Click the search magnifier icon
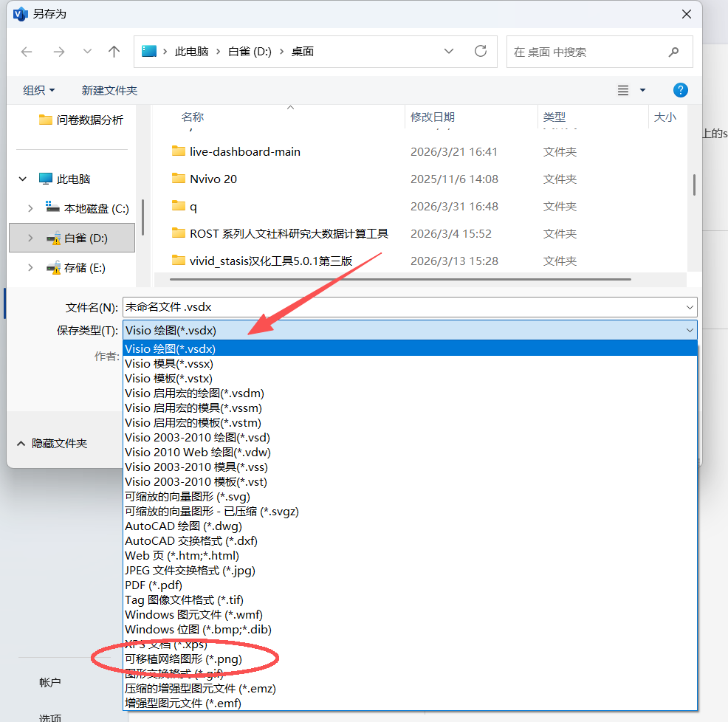728x722 pixels. (673, 52)
